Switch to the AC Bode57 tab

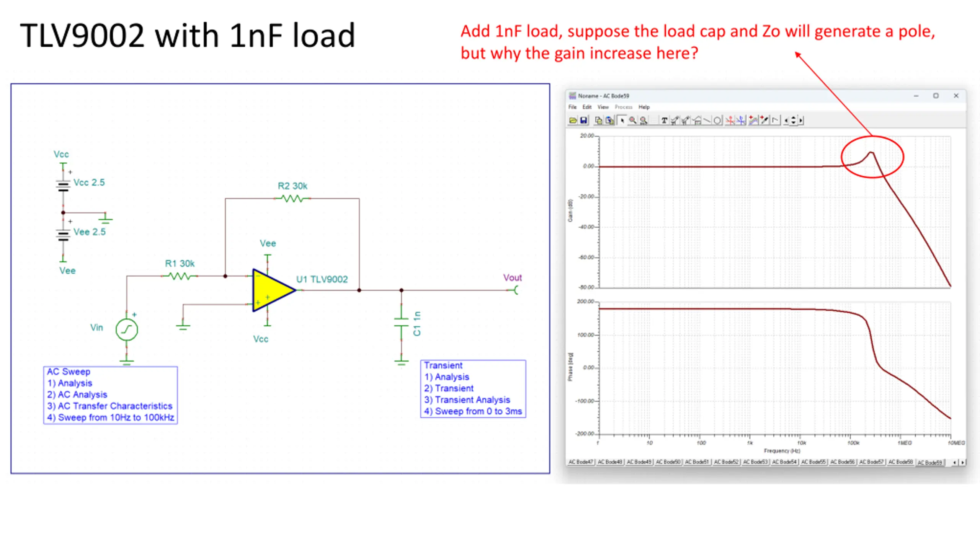pyautogui.click(x=871, y=462)
